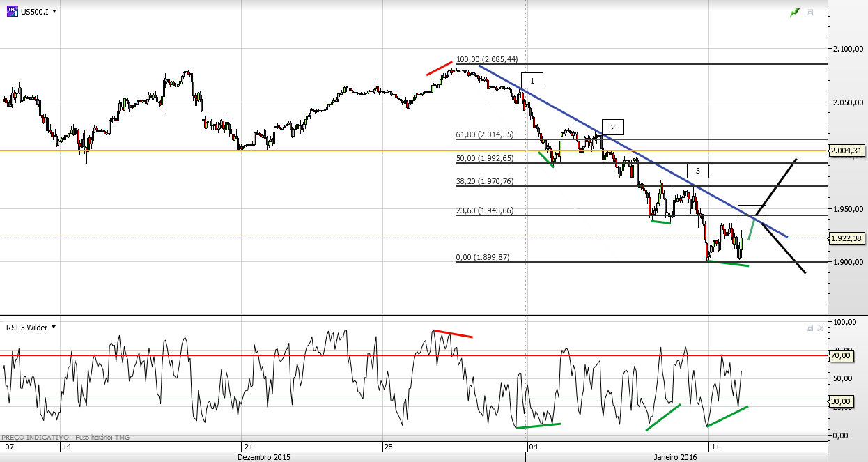
Task: Click date 04 on the time axis
Action: tap(533, 446)
